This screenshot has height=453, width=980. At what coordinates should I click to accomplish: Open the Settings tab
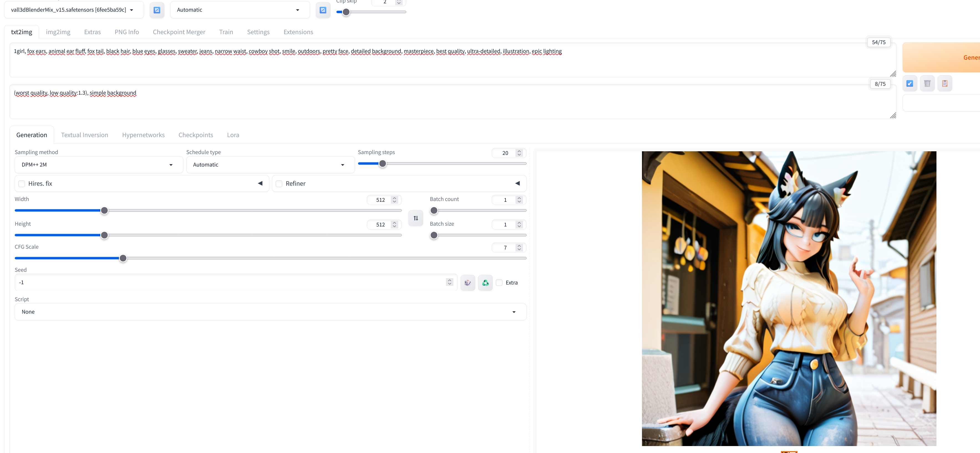coord(258,32)
